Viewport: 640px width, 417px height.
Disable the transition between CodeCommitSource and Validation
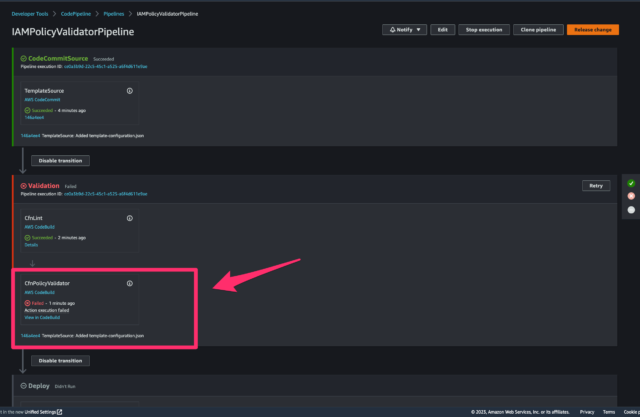[60, 161]
